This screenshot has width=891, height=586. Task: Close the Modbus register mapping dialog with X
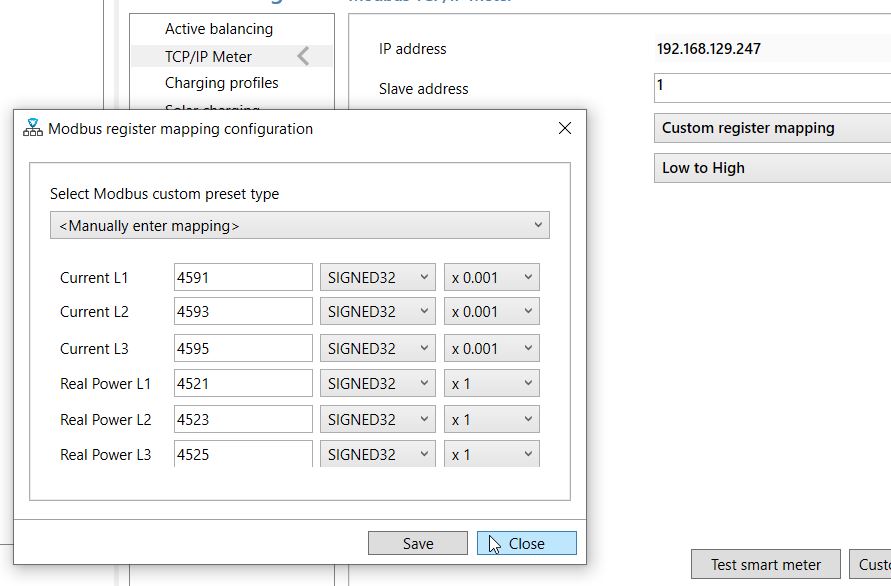click(564, 128)
